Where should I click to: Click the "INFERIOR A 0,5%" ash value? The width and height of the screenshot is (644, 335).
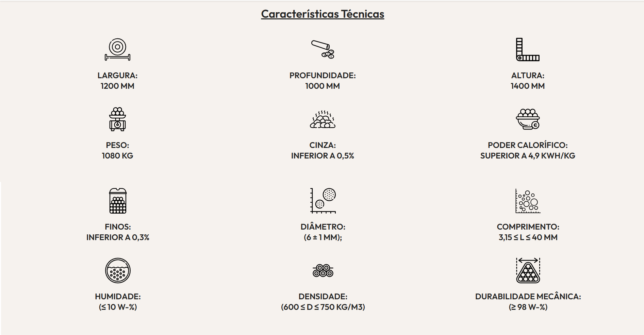tap(323, 156)
